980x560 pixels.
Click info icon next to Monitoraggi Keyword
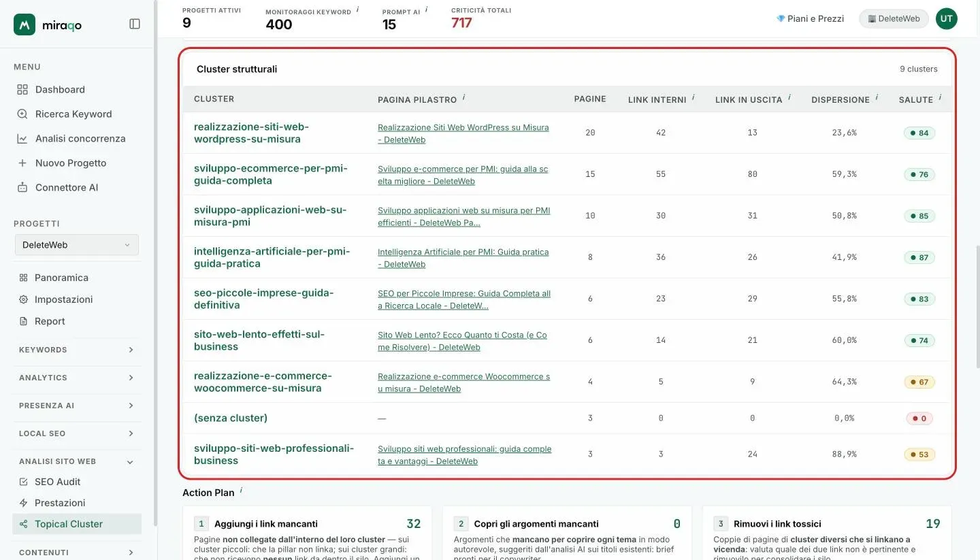coord(358,10)
